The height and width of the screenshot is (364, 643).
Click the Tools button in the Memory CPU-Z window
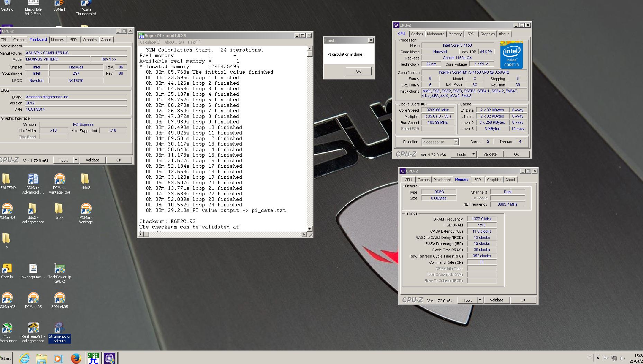coord(468,300)
